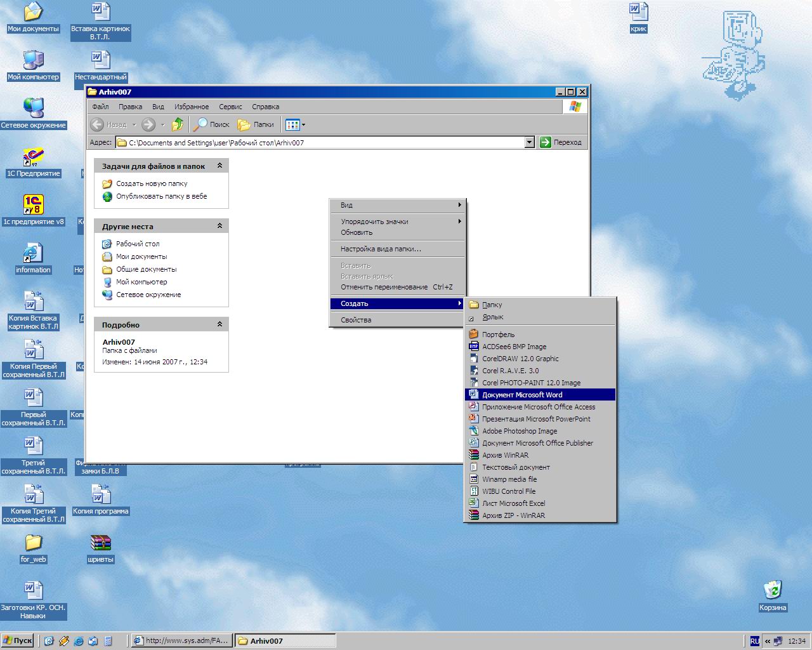This screenshot has width=812, height=650.
Task: Open the Назад history dropdown arrow
Action: pyautogui.click(x=134, y=124)
